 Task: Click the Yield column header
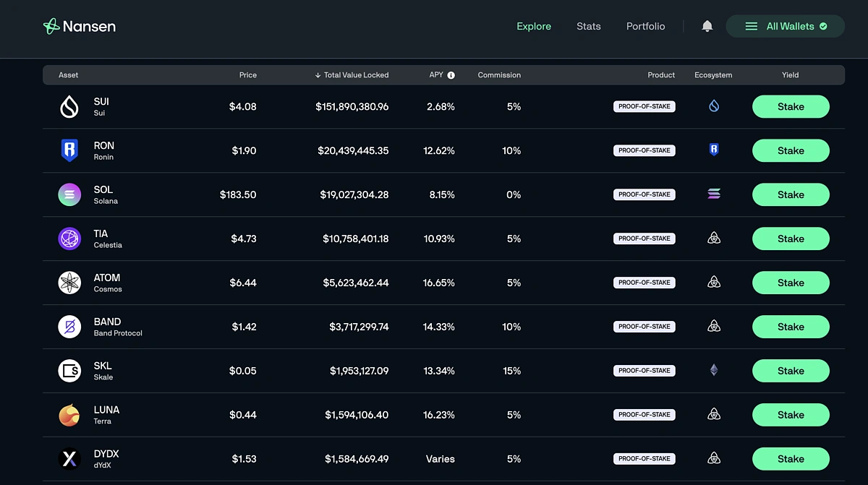[791, 75]
